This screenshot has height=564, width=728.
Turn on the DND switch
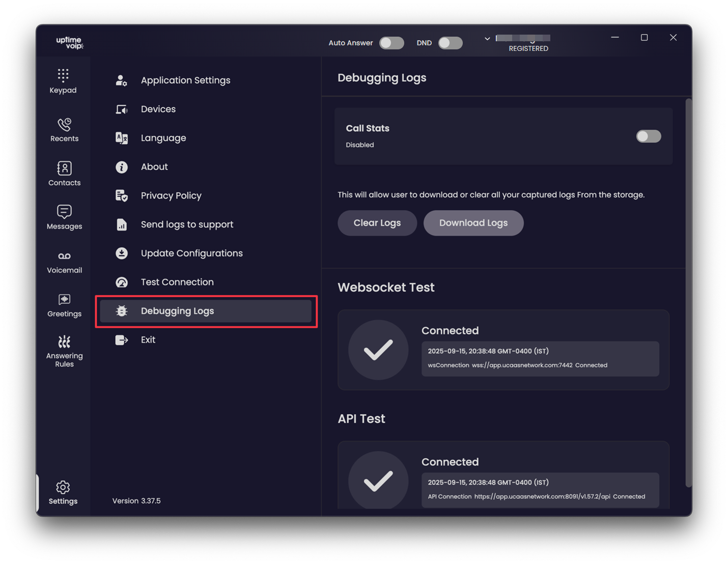pyautogui.click(x=451, y=43)
